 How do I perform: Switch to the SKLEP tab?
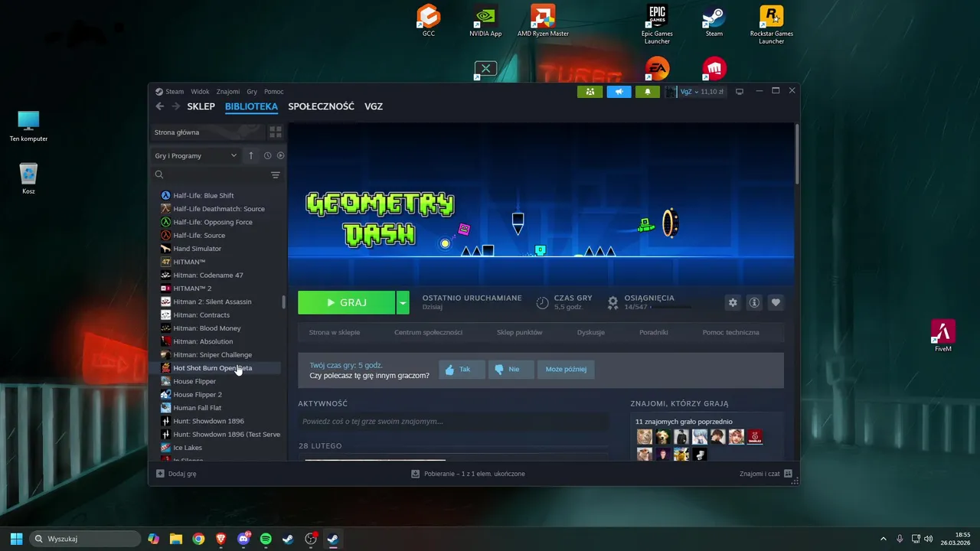pos(201,106)
